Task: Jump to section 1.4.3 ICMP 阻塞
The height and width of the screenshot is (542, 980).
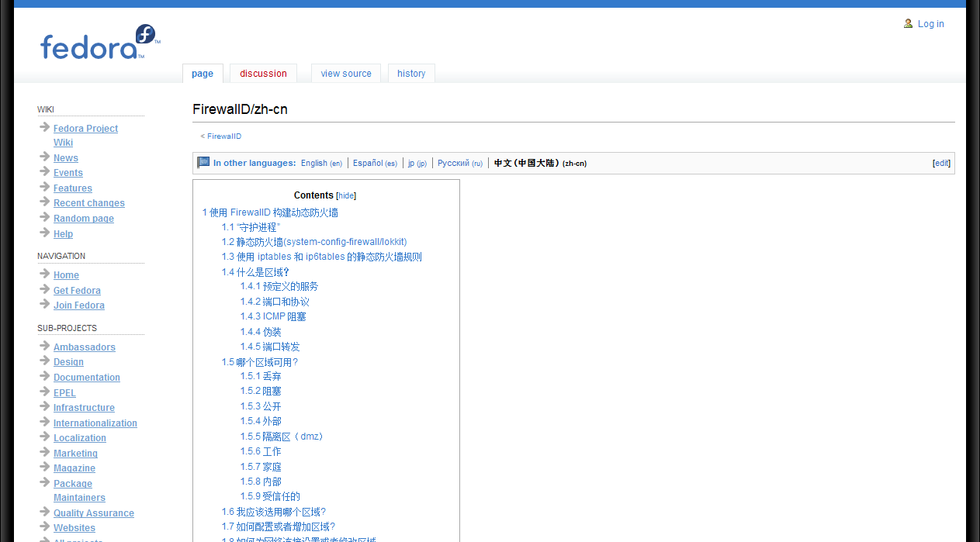Action: click(273, 316)
